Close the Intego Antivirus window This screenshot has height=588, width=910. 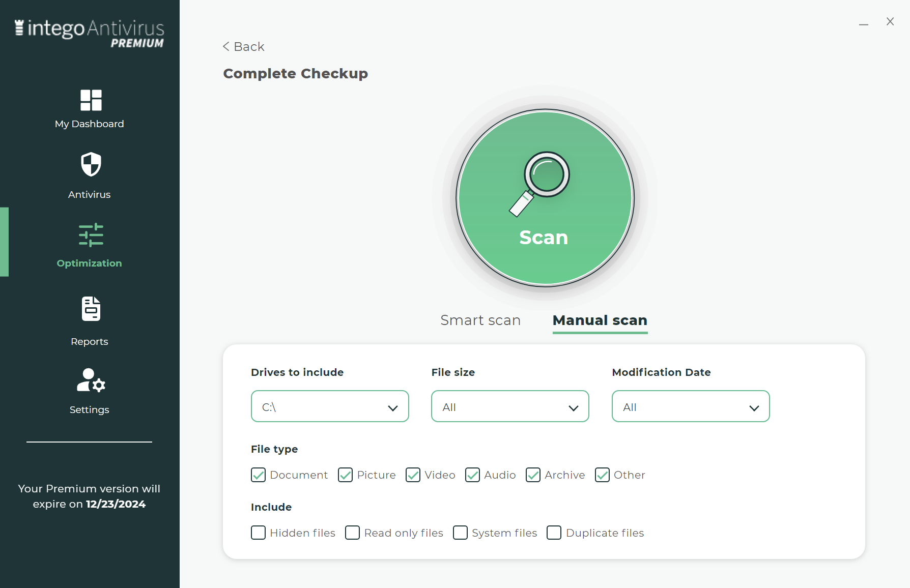(890, 21)
